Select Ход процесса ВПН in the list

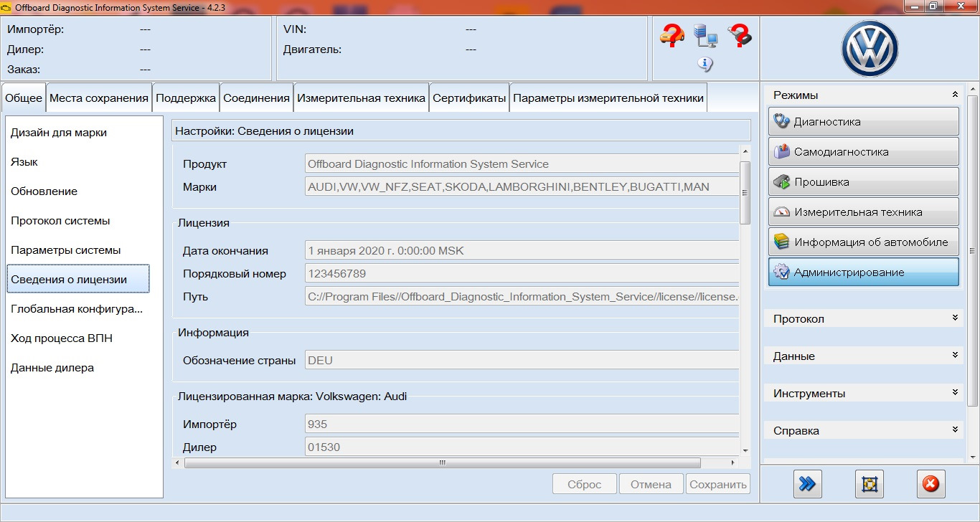(x=77, y=338)
